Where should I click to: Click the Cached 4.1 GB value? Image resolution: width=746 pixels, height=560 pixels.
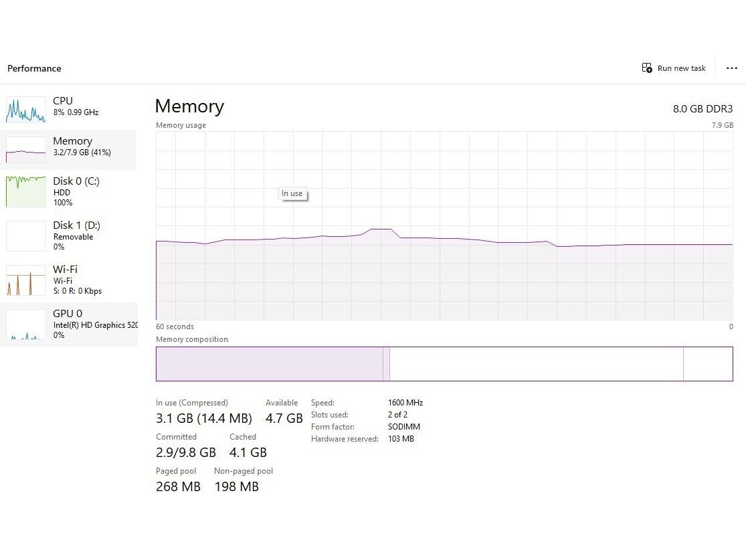(x=248, y=453)
